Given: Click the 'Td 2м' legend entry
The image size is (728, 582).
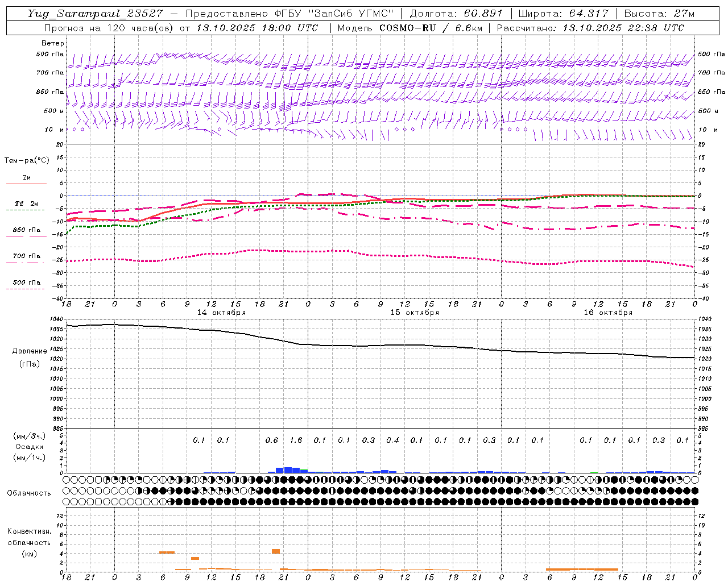Looking at the screenshot, I should [x=26, y=203].
